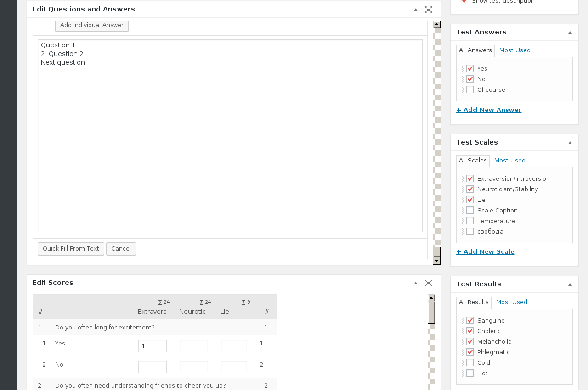Click the drag handle beside Hot
The width and height of the screenshot is (588, 390).
[463, 373]
